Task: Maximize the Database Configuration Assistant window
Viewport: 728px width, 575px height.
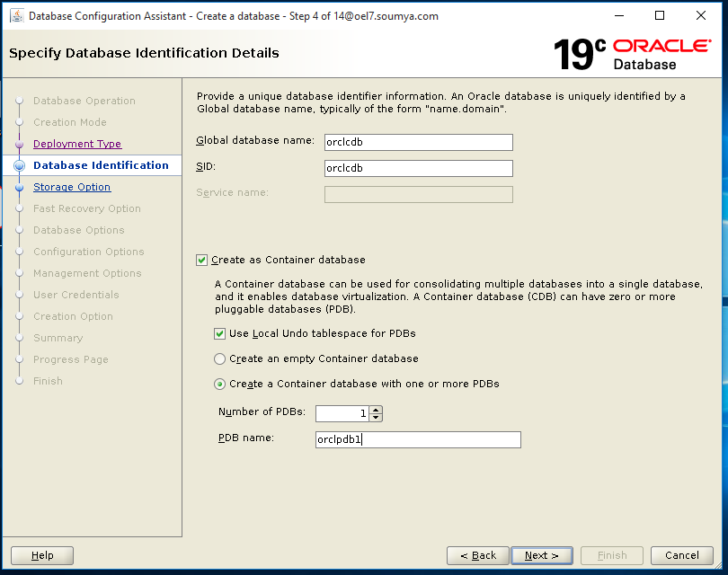Action: (x=660, y=16)
